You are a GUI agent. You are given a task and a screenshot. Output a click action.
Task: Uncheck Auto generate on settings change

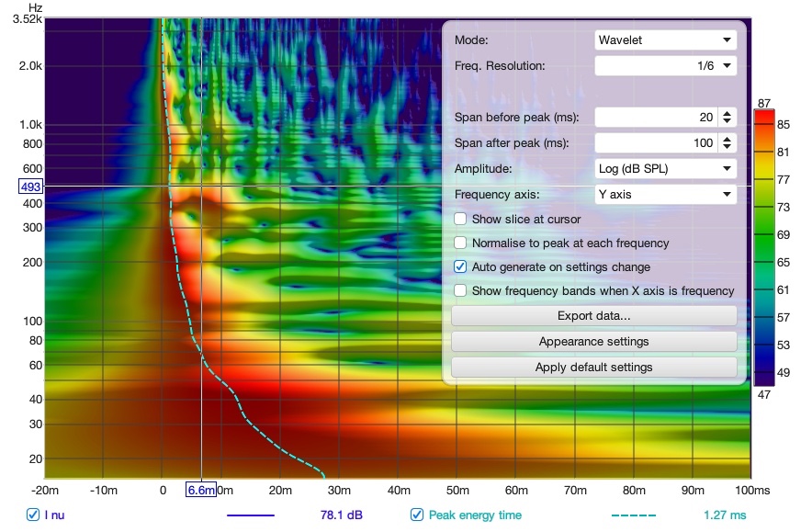[x=460, y=266]
